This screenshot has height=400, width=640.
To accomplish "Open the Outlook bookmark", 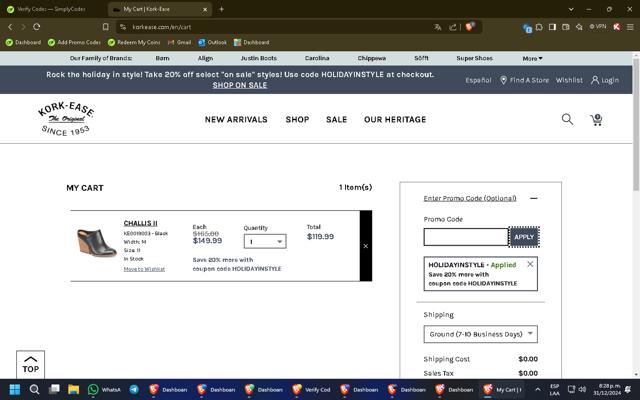I will (x=212, y=42).
